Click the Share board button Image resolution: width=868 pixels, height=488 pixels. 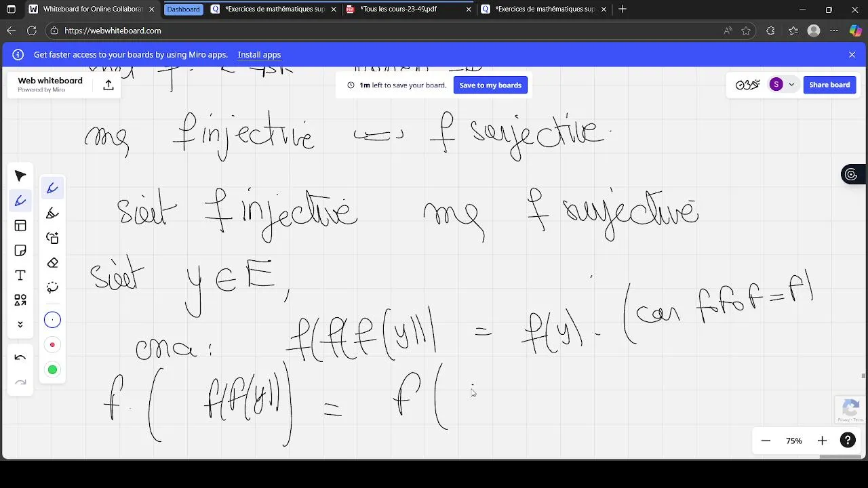tap(829, 85)
